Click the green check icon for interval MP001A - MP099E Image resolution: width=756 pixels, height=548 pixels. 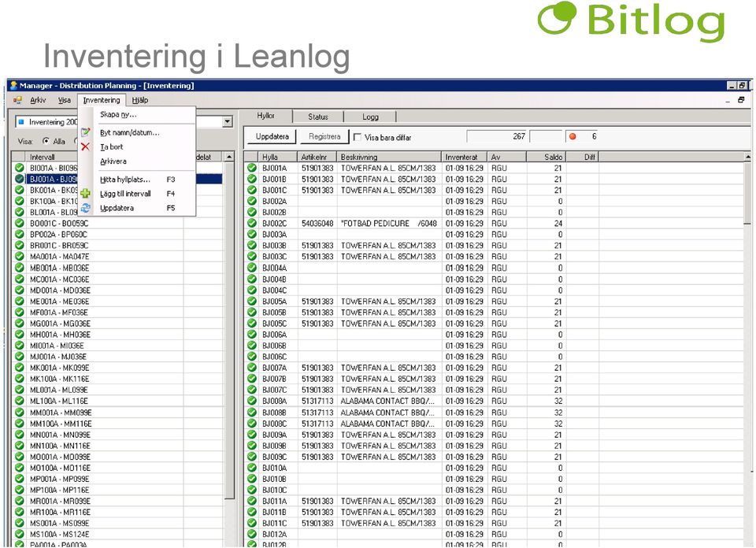tap(19, 479)
